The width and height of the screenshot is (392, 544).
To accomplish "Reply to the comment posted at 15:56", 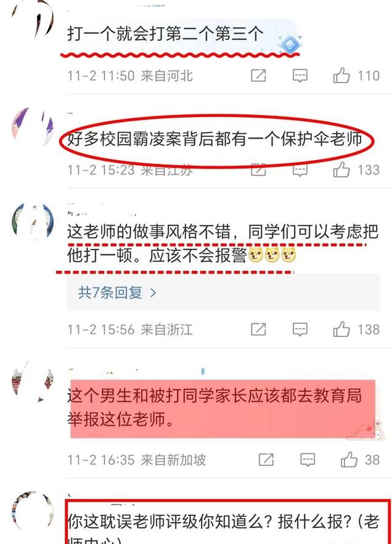I will pyautogui.click(x=300, y=329).
